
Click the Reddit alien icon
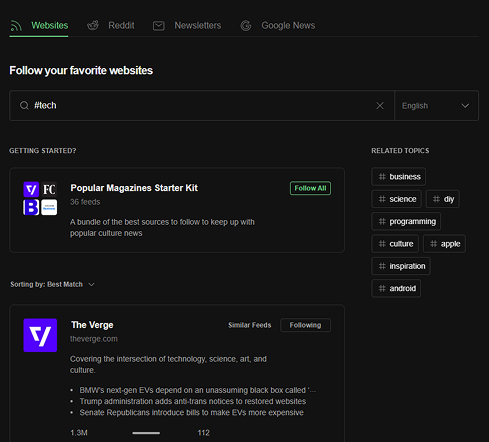[93, 25]
